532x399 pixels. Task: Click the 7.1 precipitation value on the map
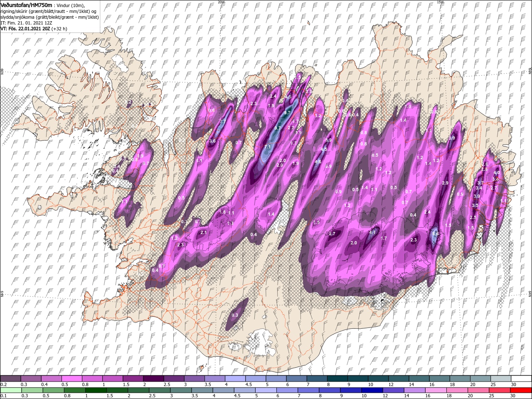(268, 147)
